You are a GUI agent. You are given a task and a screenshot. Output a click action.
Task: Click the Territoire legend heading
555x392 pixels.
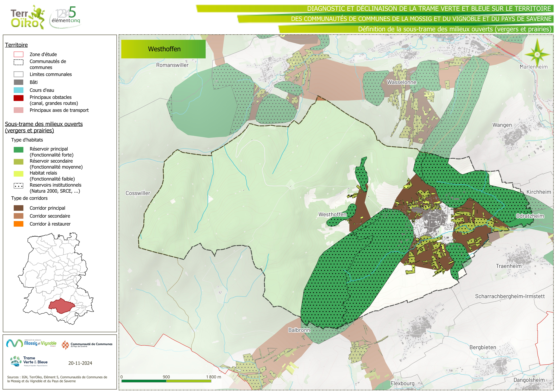(16, 45)
